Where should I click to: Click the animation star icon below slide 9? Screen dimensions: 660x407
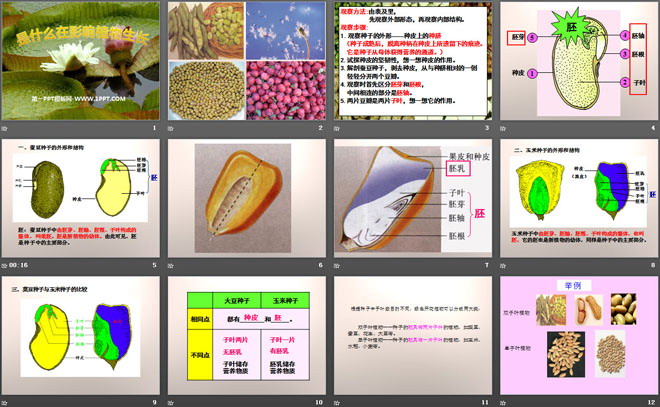5,403
